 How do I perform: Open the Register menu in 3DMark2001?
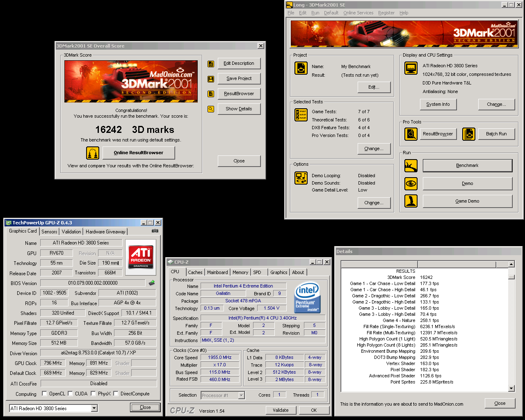pos(386,13)
